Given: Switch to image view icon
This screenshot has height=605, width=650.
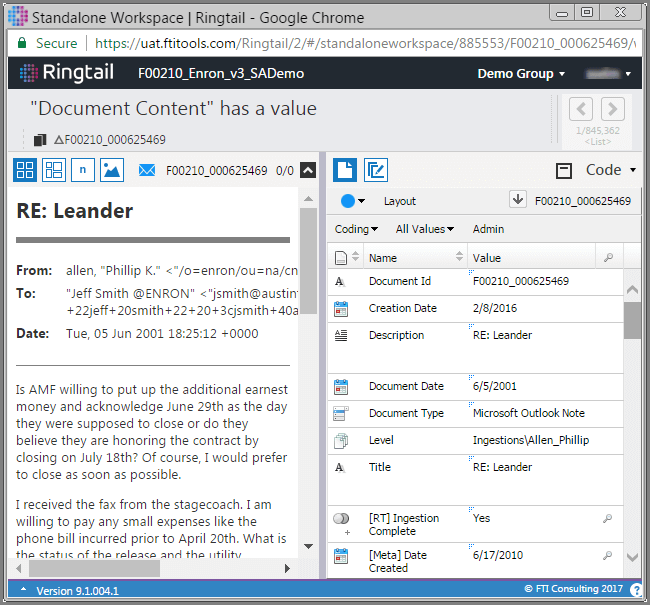Looking at the screenshot, I should coord(112,170).
